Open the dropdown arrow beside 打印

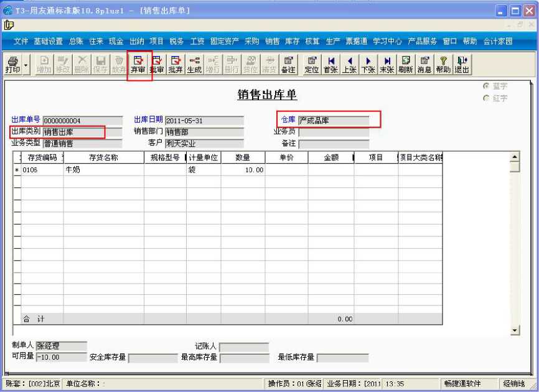pos(26,65)
